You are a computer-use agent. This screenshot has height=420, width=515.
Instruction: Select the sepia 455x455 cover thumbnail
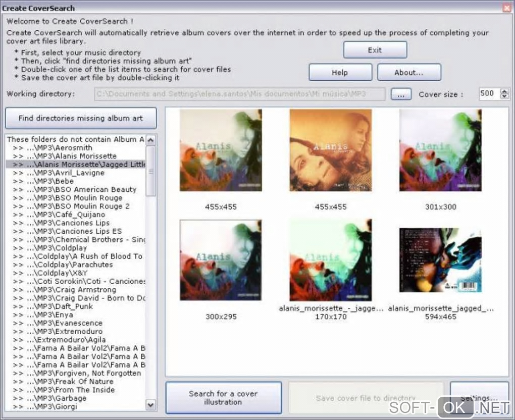[x=330, y=150]
